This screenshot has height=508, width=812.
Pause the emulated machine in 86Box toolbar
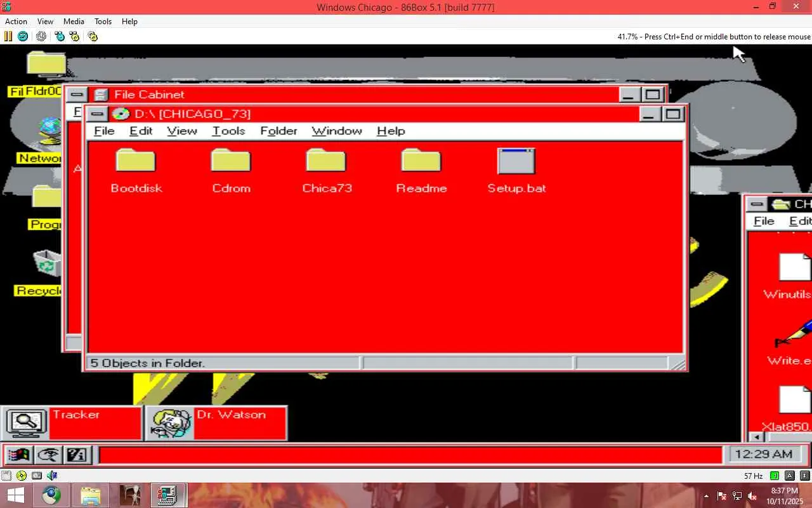(8, 36)
